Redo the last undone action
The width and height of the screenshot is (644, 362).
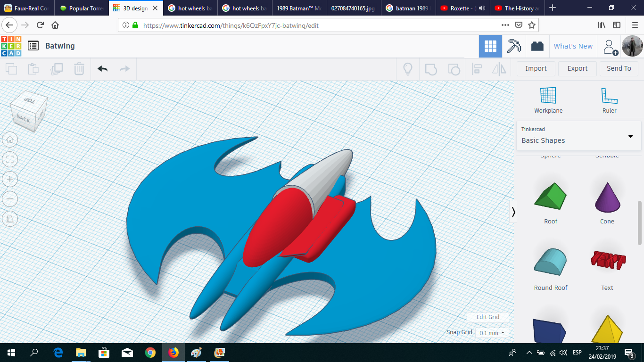[124, 69]
